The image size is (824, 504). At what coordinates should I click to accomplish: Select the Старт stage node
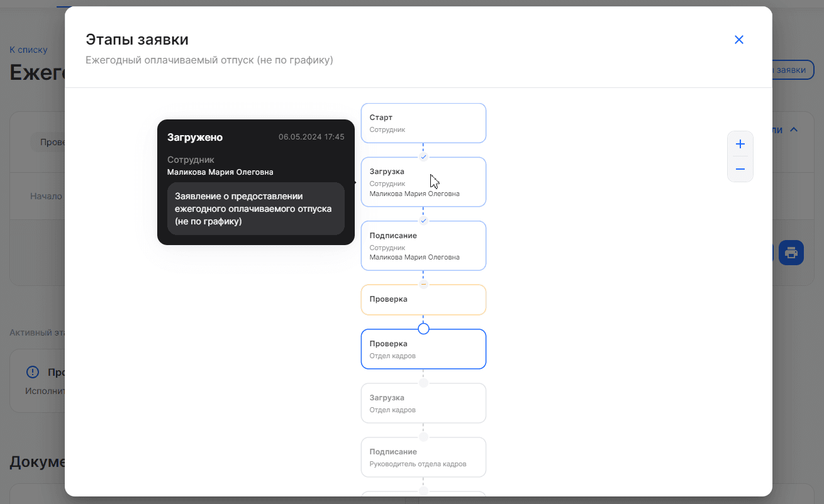(x=423, y=123)
